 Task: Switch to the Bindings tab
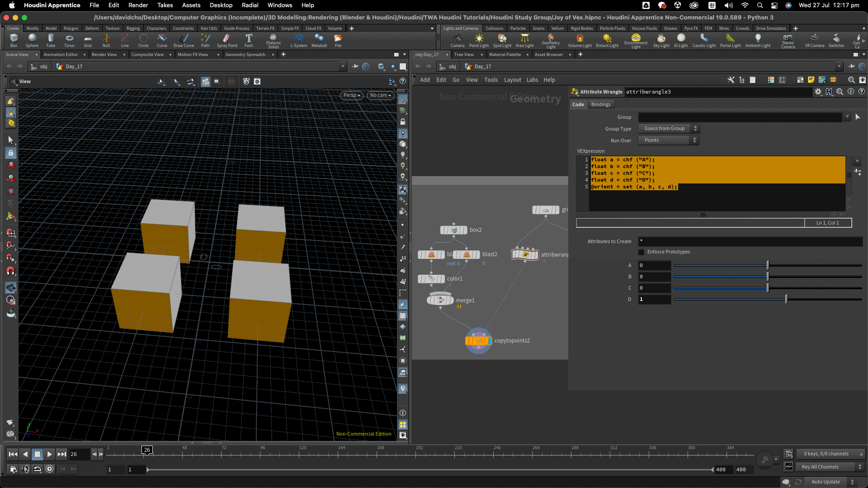click(x=600, y=104)
